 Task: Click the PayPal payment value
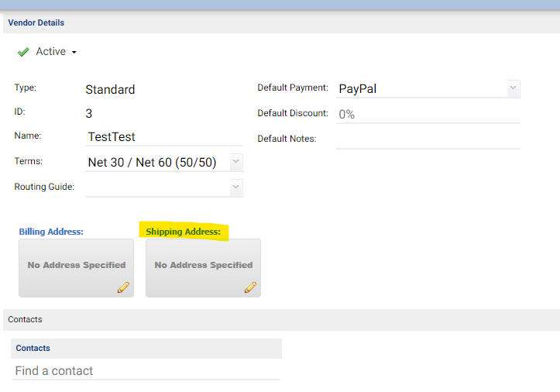click(358, 88)
